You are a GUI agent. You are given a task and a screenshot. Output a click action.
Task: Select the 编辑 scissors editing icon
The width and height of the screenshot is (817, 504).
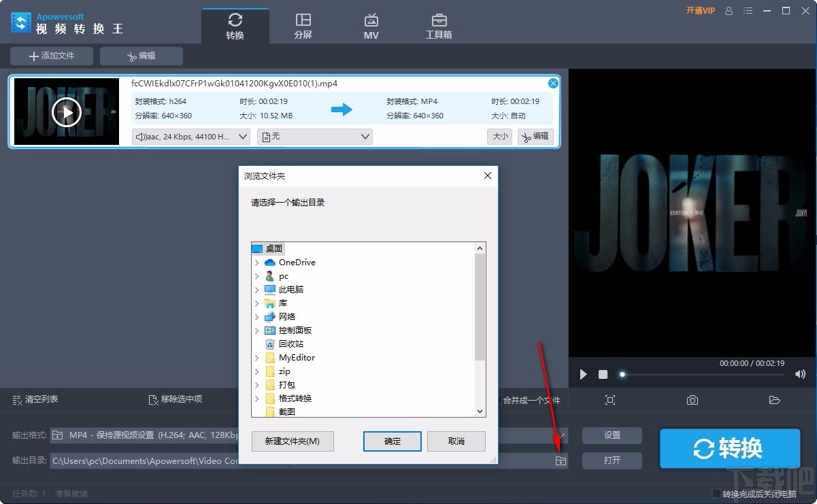tap(133, 56)
